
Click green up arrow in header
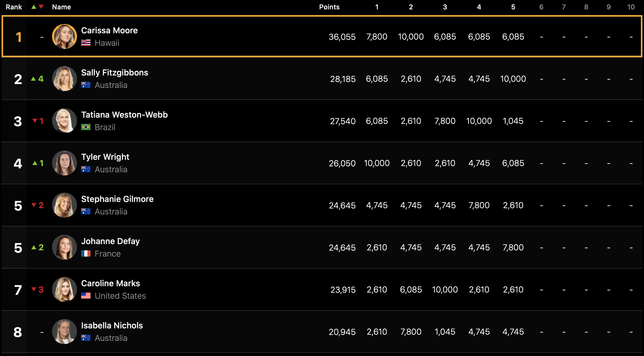coord(34,7)
